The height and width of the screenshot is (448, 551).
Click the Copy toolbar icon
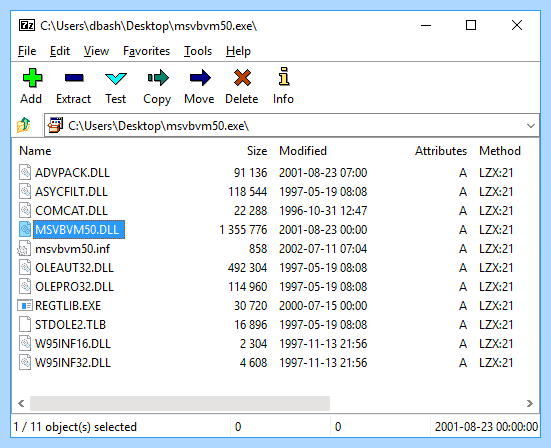[x=158, y=78]
